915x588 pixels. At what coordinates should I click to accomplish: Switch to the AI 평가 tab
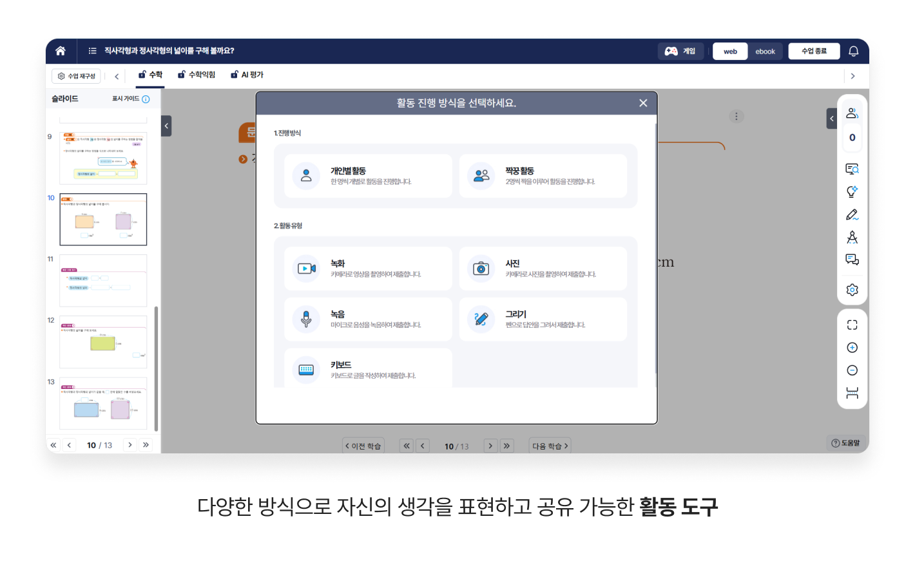(x=247, y=75)
